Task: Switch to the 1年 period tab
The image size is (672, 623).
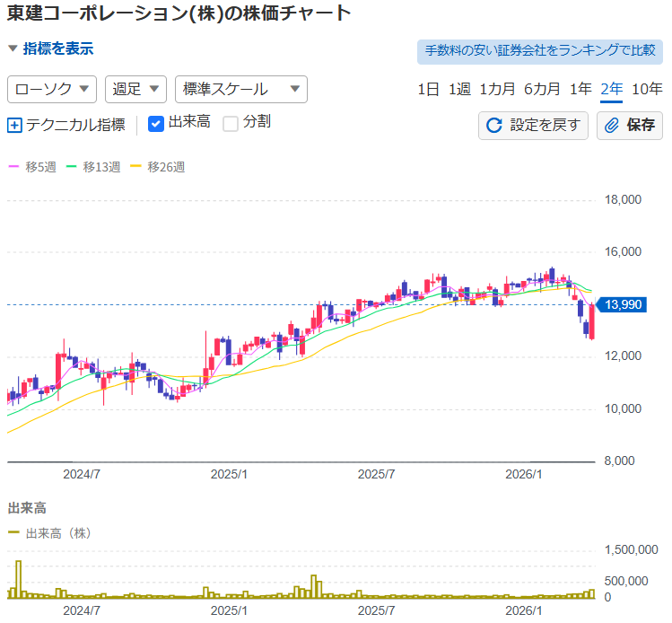Action: click(x=580, y=89)
